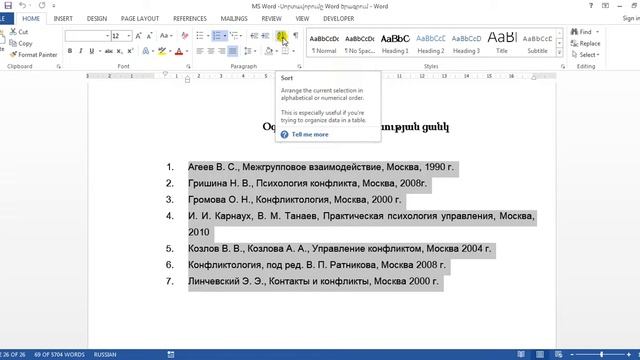
Task: Click the Undo icon
Action: (x=22, y=6)
